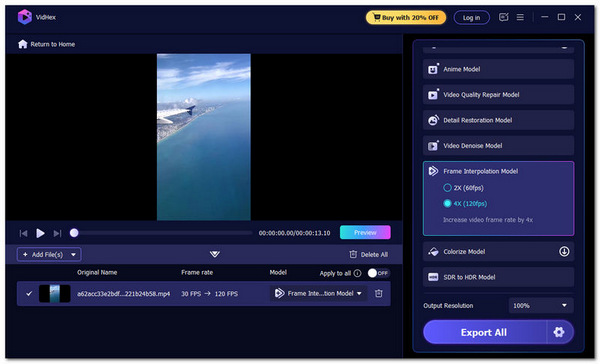The height and width of the screenshot is (364, 600).
Task: Click the file name a62acc33e2bdf...221b24b58.mp4
Action: 123,294
